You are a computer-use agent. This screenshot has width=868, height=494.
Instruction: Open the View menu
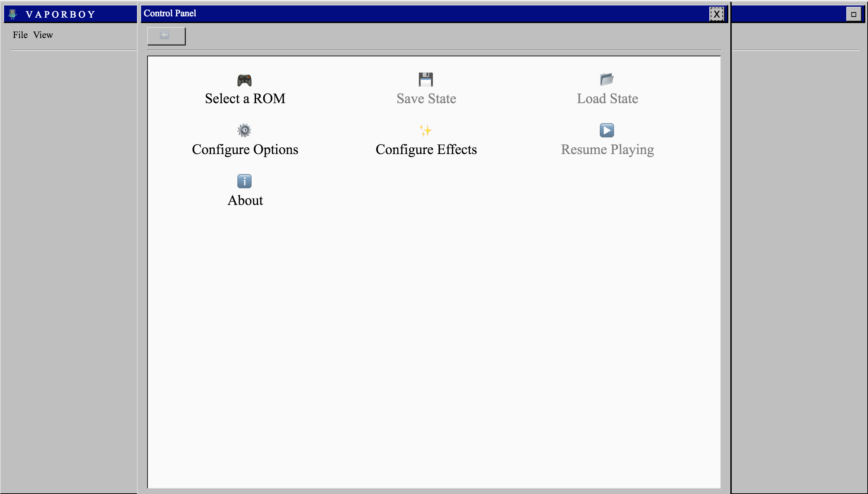point(43,35)
